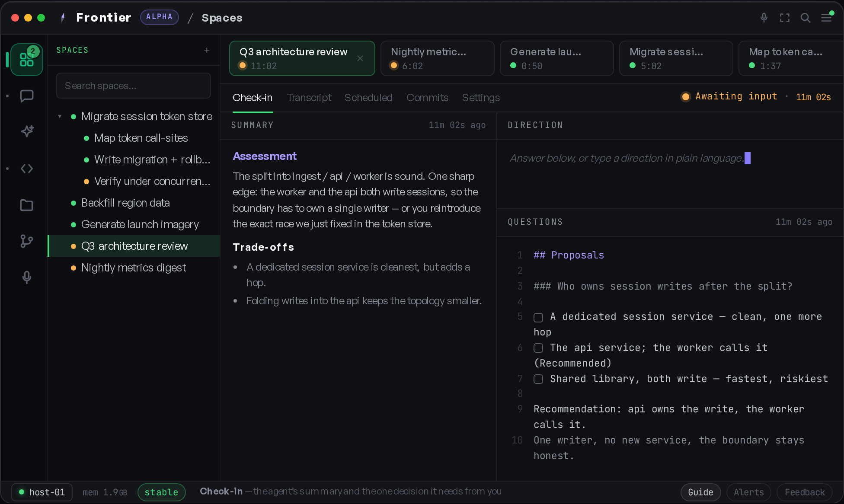Click the Awaiting input status label

click(x=736, y=96)
